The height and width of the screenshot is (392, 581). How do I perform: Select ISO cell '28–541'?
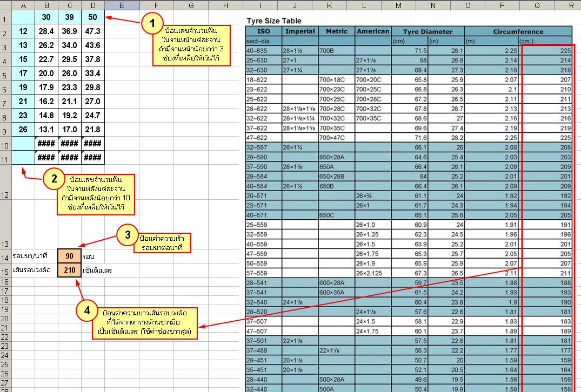point(263,283)
